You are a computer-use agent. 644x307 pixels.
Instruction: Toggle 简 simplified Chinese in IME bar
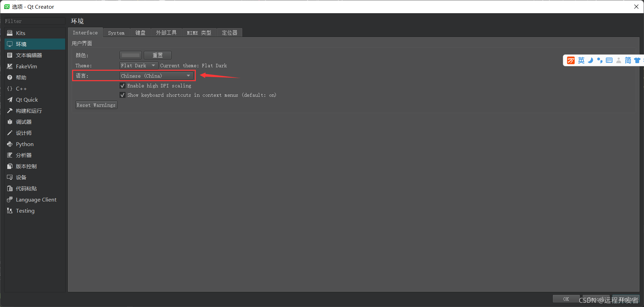point(628,60)
